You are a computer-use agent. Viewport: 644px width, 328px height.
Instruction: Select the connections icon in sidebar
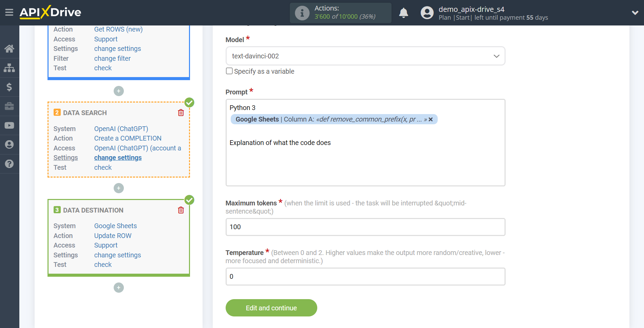10,68
